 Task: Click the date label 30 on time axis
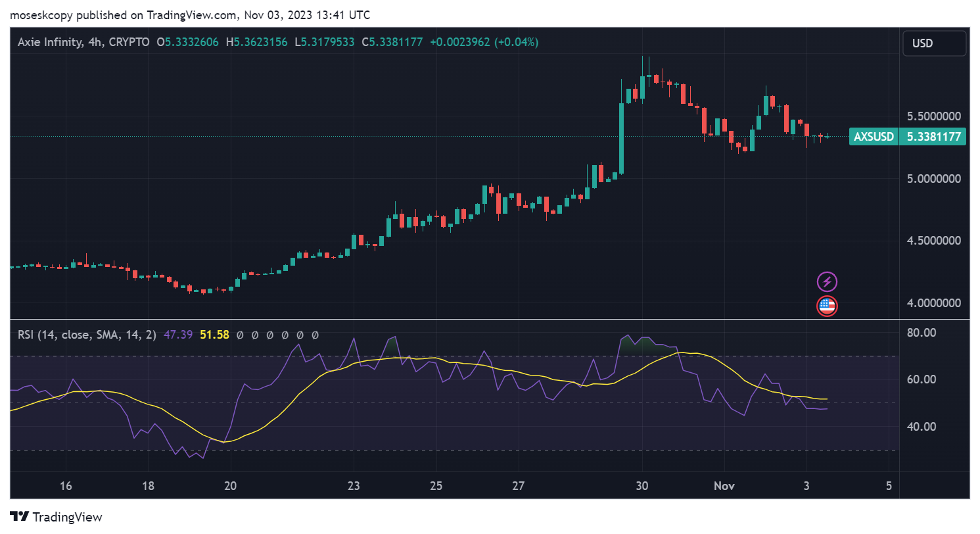click(x=642, y=486)
